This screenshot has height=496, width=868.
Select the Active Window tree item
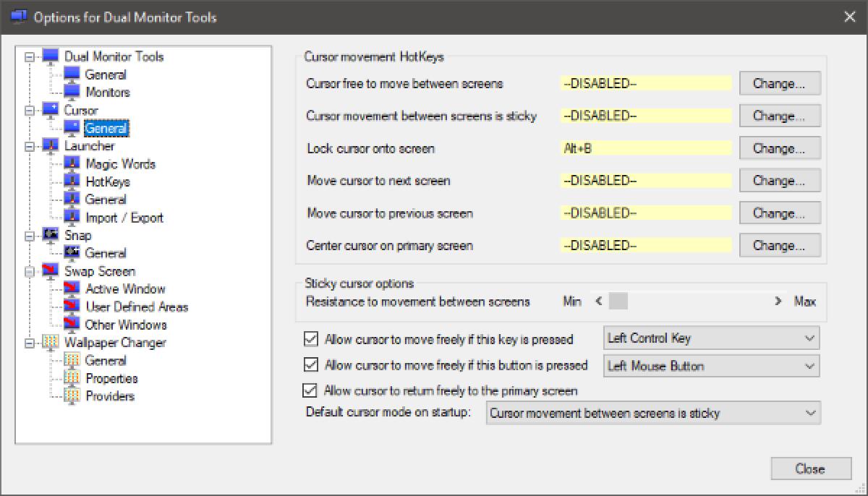(x=124, y=288)
